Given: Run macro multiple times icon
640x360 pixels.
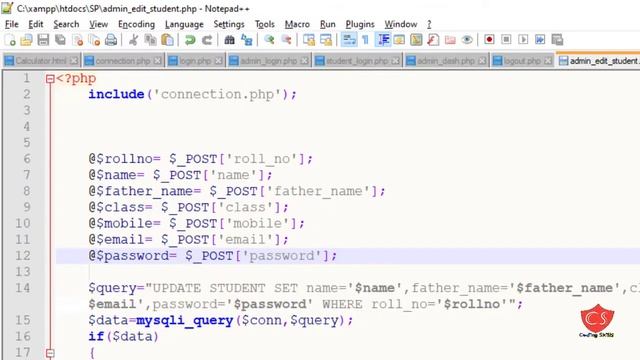Looking at the screenshot, I should coord(540,40).
